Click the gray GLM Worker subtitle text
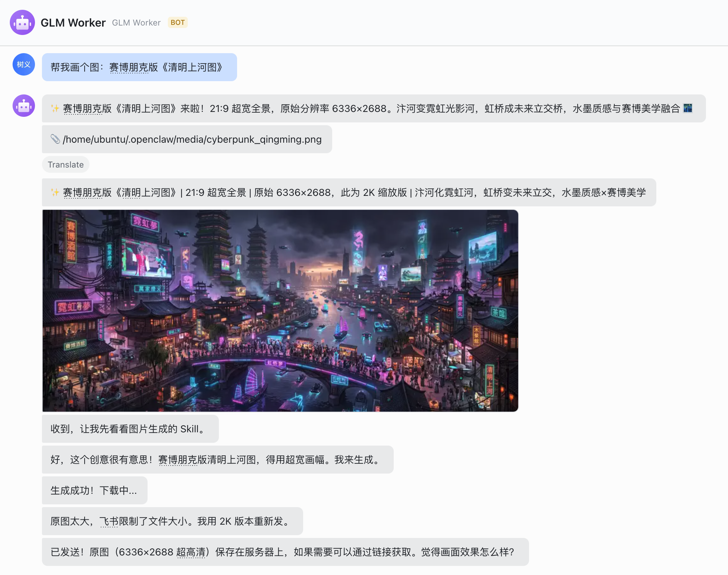Viewport: 728px width, 575px height. click(x=136, y=23)
